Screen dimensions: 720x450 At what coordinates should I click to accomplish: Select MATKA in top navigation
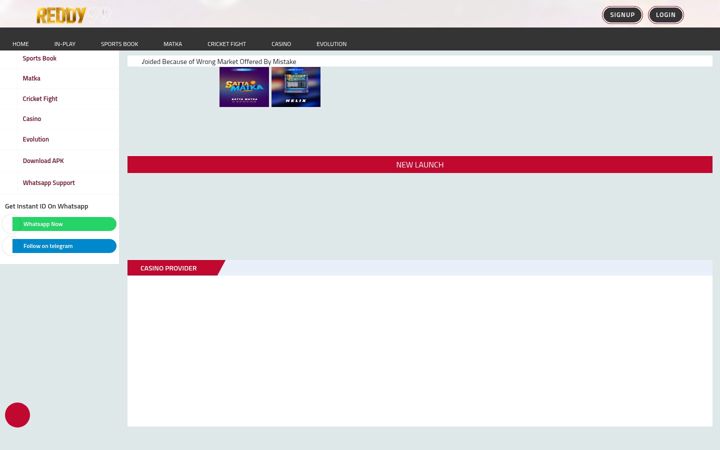click(x=173, y=44)
